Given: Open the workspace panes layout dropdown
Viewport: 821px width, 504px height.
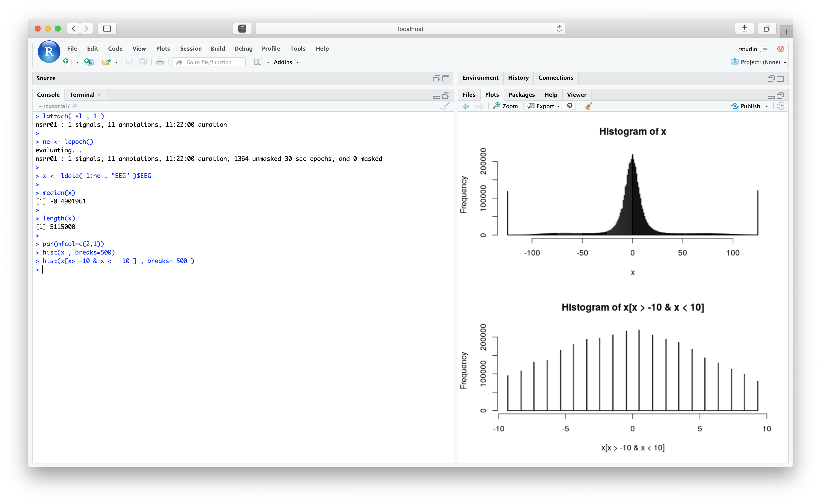Looking at the screenshot, I should [262, 62].
